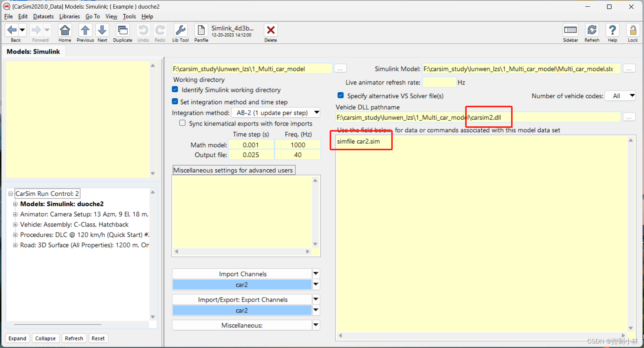Go to the Home screen icon
The height and width of the screenshot is (348, 644).
tap(65, 30)
